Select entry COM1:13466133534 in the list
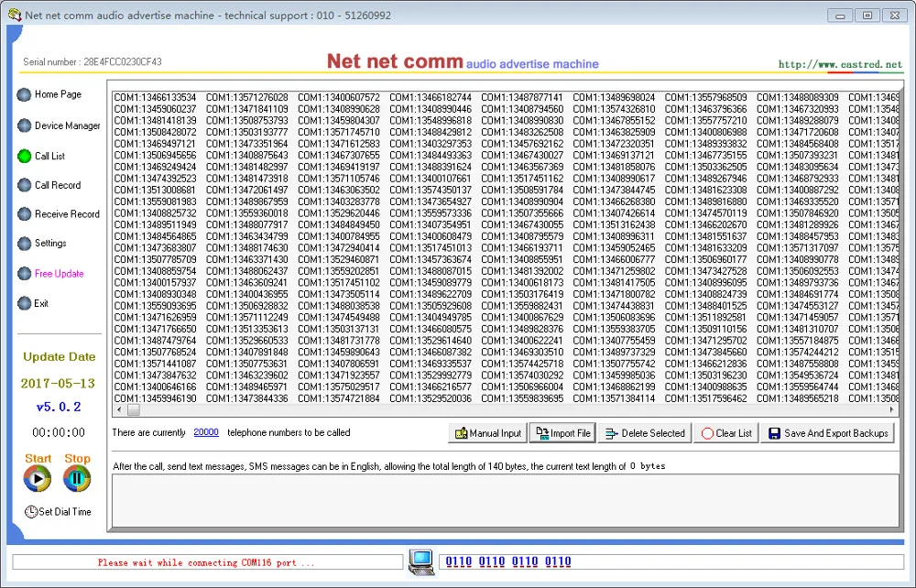The height and width of the screenshot is (588, 916). point(155,97)
